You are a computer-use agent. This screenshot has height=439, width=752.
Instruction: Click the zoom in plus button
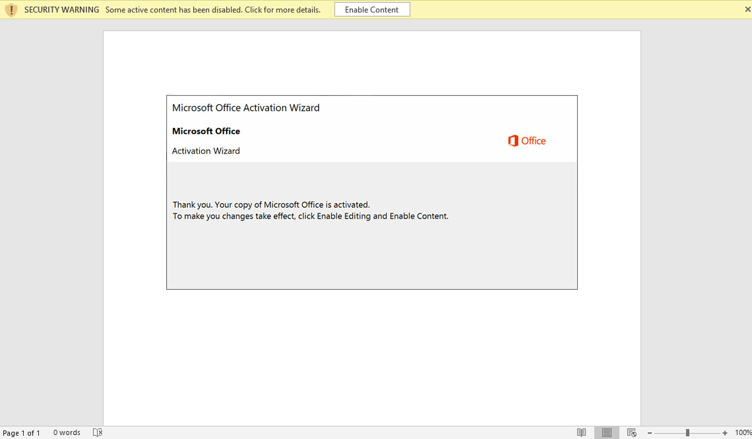[725, 433]
